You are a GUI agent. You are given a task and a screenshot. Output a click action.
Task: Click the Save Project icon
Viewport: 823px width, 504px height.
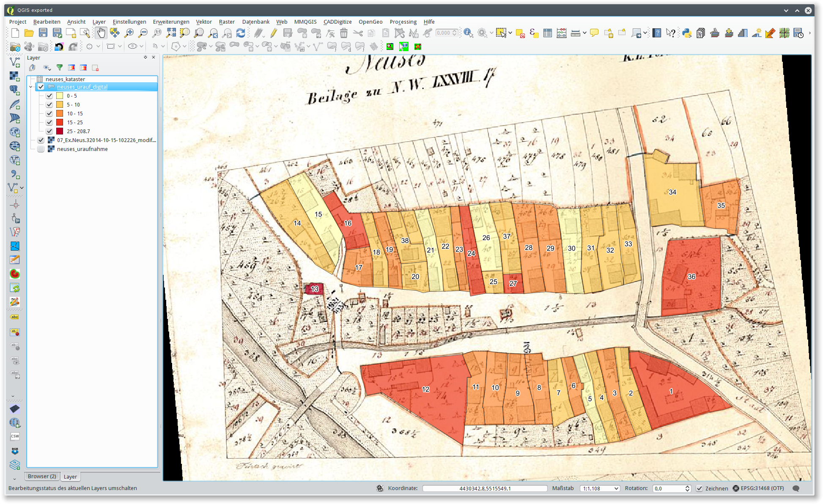[43, 33]
